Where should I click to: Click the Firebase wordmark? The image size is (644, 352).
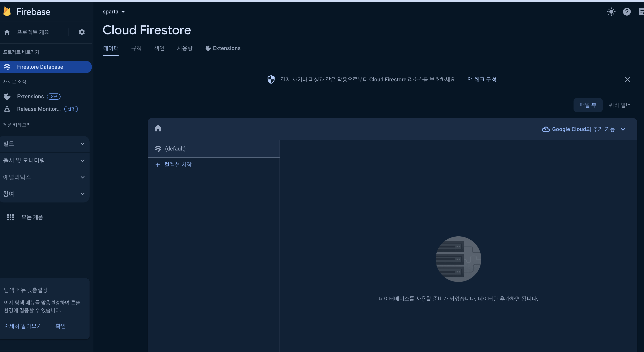pyautogui.click(x=33, y=12)
